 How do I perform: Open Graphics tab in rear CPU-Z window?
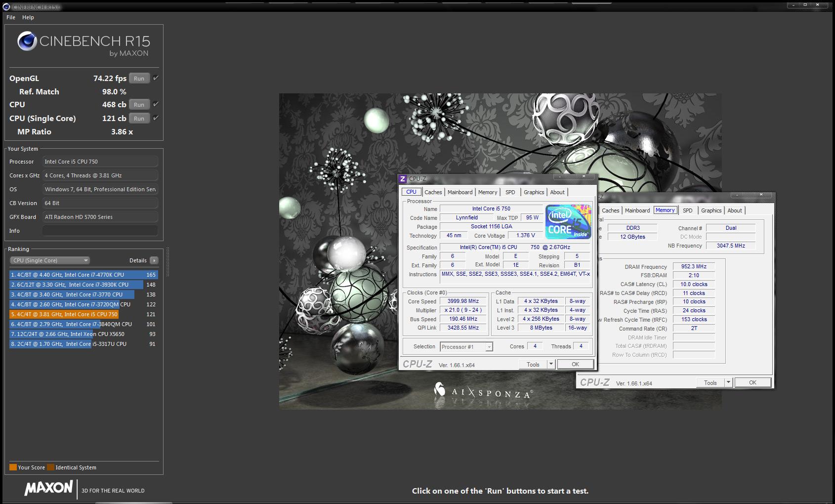pyautogui.click(x=711, y=210)
